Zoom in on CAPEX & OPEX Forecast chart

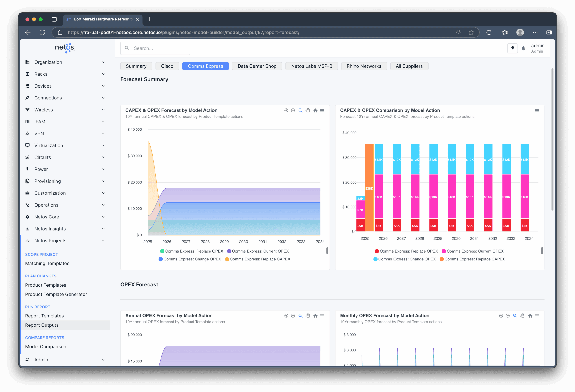pos(286,110)
